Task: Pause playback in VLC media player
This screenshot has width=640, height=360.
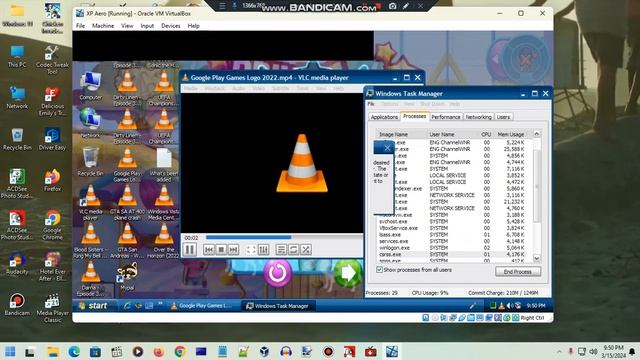Action: [x=190, y=249]
